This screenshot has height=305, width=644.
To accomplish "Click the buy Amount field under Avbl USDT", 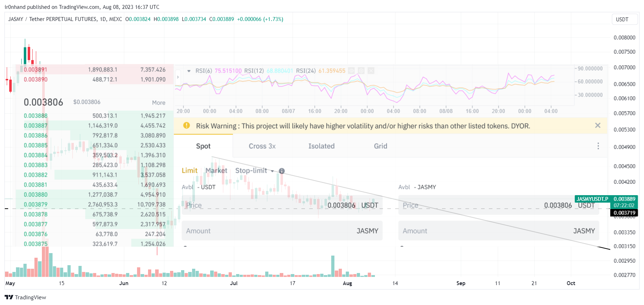I will (282, 231).
